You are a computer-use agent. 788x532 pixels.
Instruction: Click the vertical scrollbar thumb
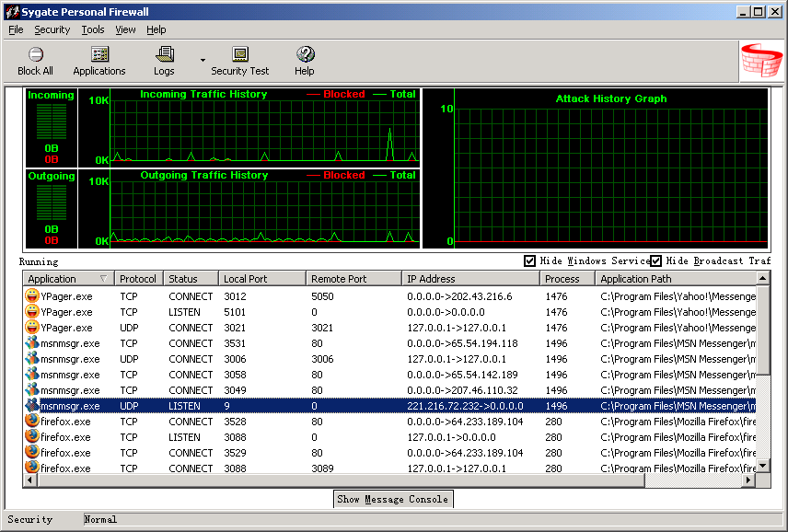click(763, 330)
